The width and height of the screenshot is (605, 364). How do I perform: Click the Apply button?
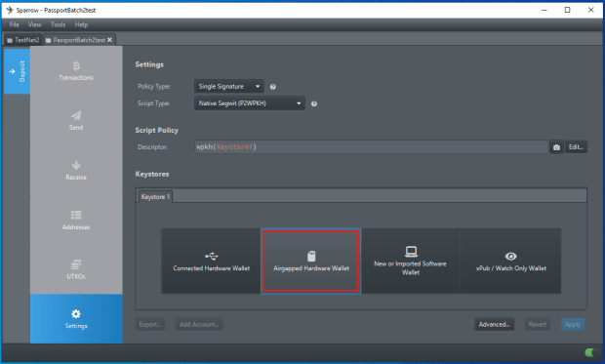click(573, 324)
